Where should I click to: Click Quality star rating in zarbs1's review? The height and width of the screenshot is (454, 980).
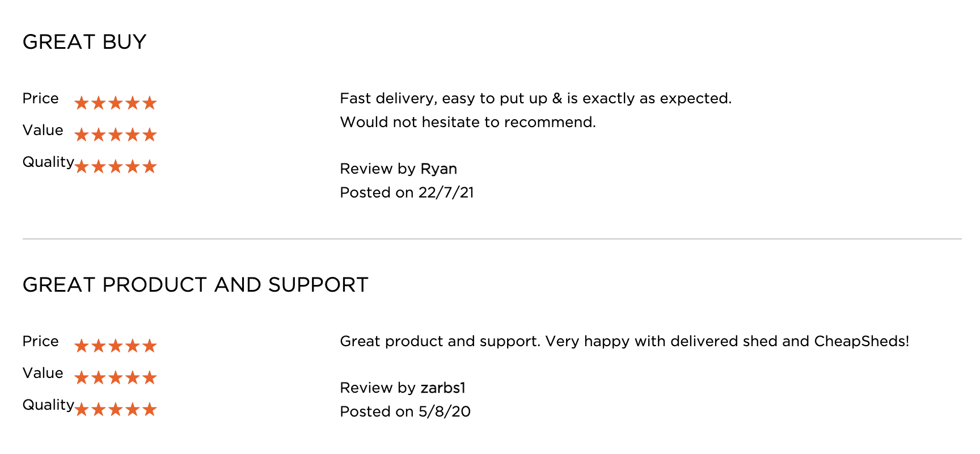[115, 409]
